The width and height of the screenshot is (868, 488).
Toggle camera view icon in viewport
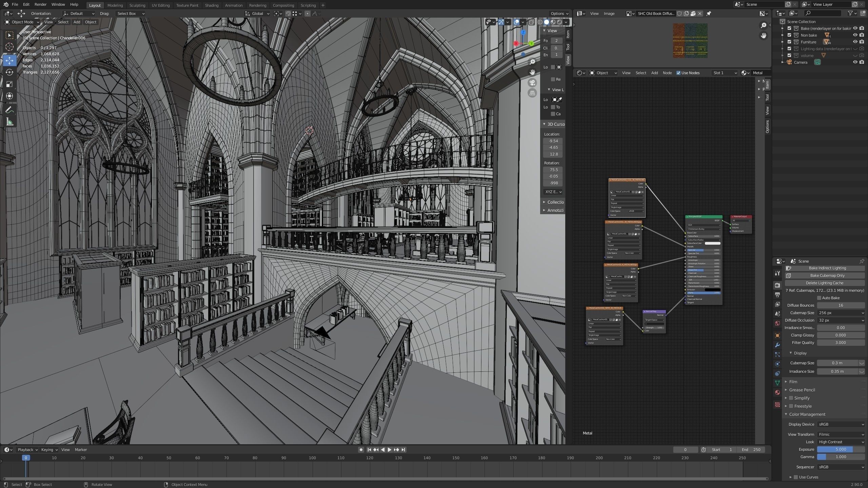532,83
